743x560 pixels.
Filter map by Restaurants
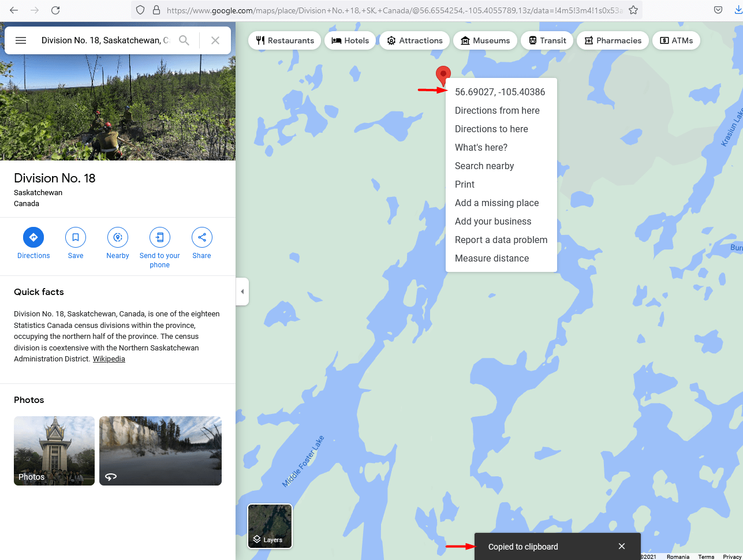[285, 40]
